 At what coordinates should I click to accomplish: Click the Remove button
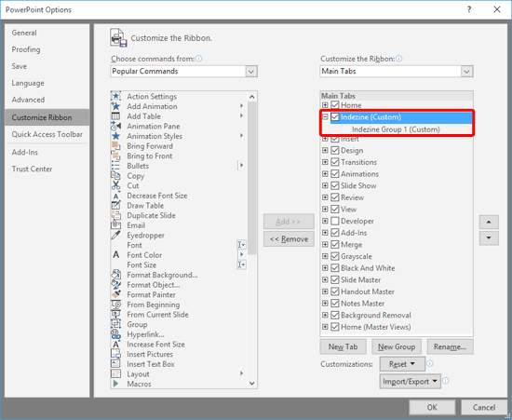pos(289,238)
